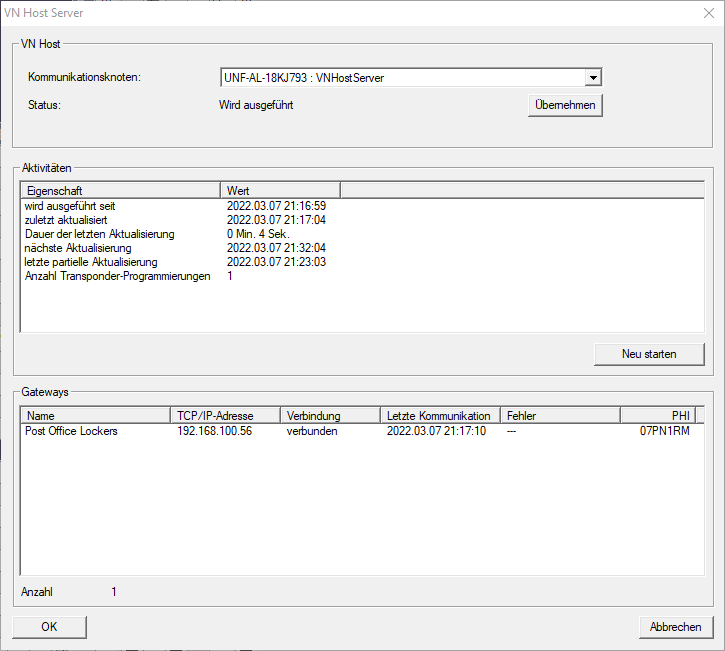The image size is (725, 651).
Task: Sort gateways by Name column
Action: click(x=96, y=415)
